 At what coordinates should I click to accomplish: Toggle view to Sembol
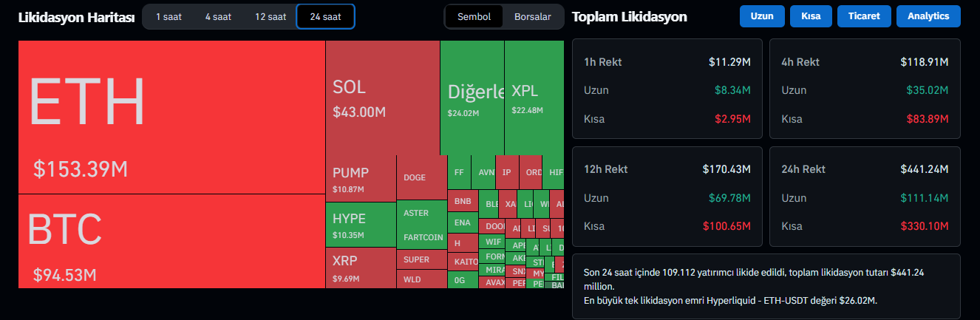point(474,16)
